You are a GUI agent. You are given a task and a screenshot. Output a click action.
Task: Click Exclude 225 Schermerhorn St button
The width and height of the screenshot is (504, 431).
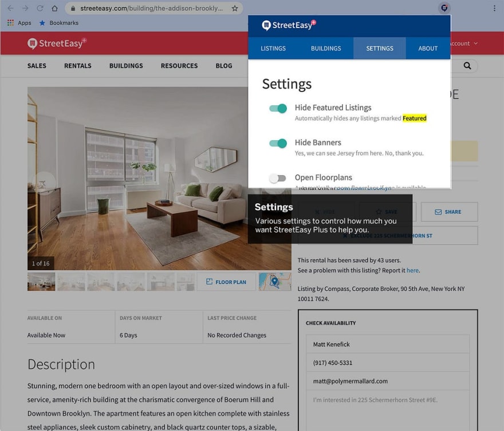click(x=387, y=235)
